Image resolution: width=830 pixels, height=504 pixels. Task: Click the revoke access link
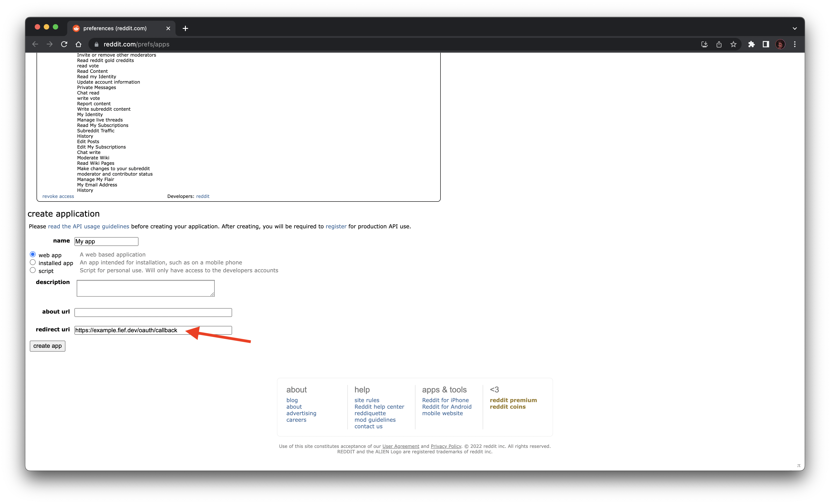[x=58, y=196]
